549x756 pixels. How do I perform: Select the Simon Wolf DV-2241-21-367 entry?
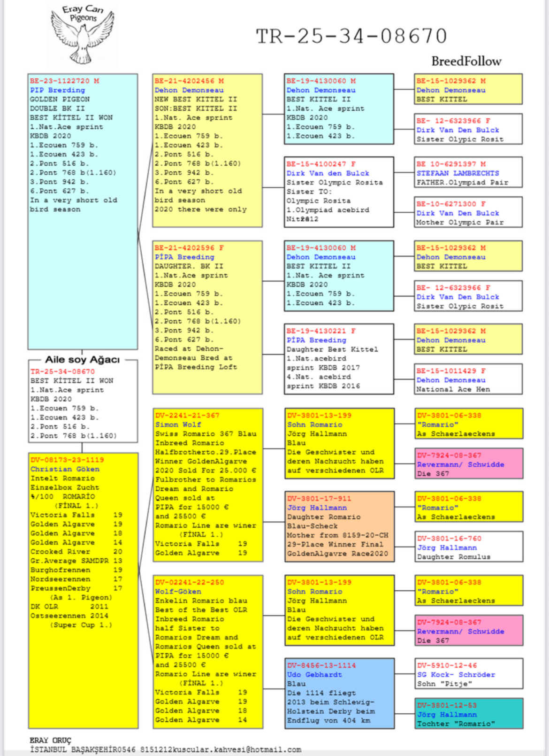(207, 484)
